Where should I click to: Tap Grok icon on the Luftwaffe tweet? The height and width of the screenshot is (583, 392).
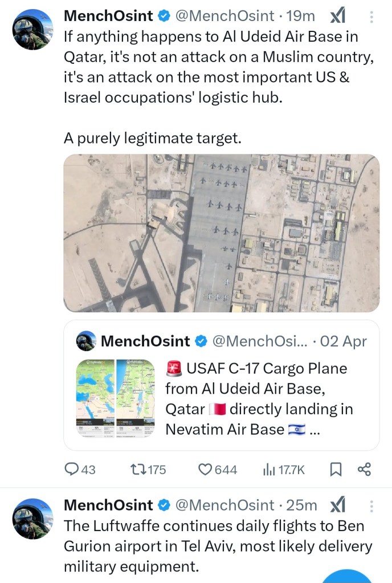pos(338,505)
